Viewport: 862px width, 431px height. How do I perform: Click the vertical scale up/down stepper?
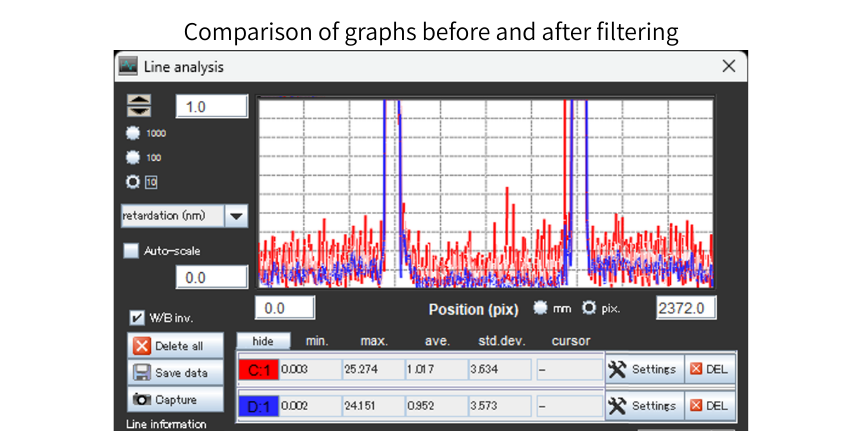pos(138,106)
